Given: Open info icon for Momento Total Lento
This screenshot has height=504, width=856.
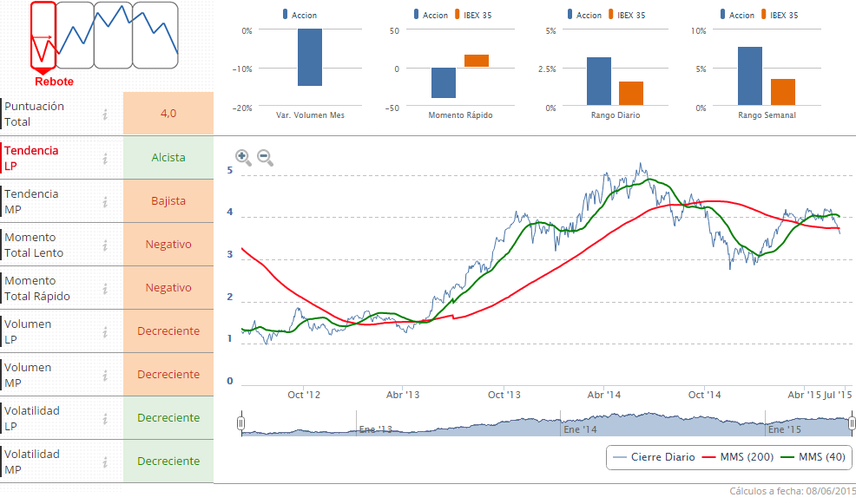Looking at the screenshot, I should click(105, 245).
